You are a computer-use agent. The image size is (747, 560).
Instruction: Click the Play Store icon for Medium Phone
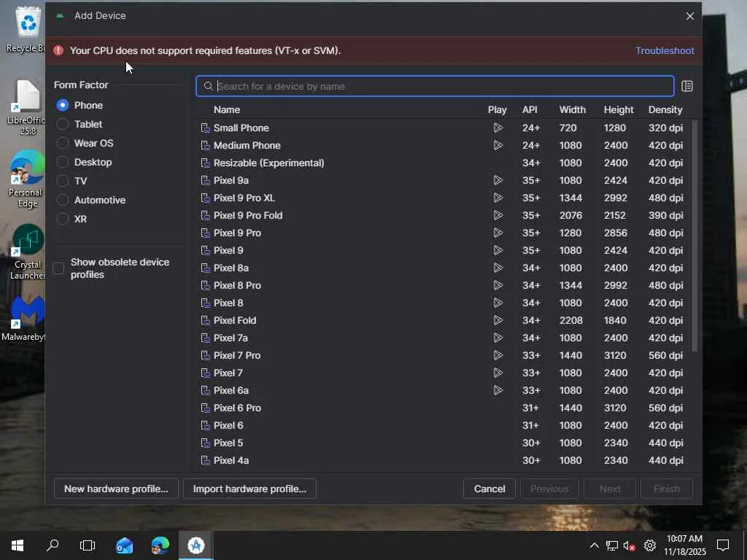click(498, 145)
